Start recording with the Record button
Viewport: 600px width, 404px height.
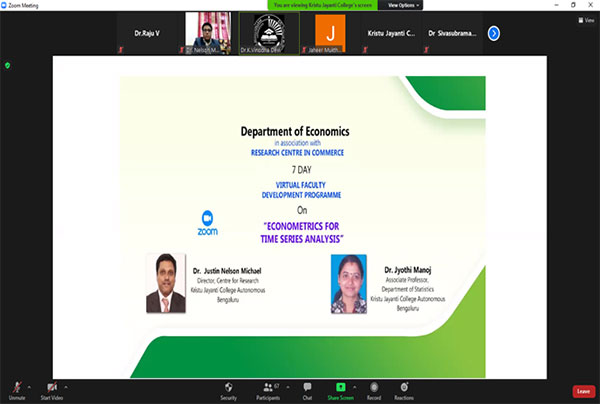(x=374, y=391)
